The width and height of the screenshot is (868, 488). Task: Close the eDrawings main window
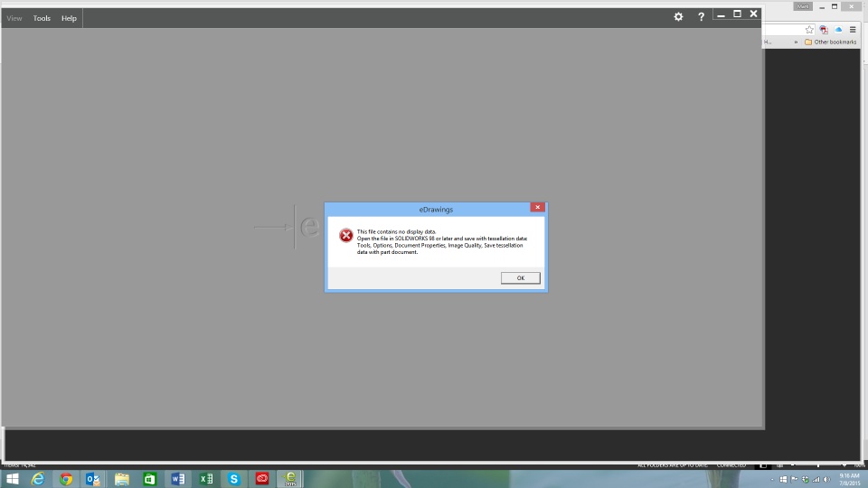click(753, 14)
